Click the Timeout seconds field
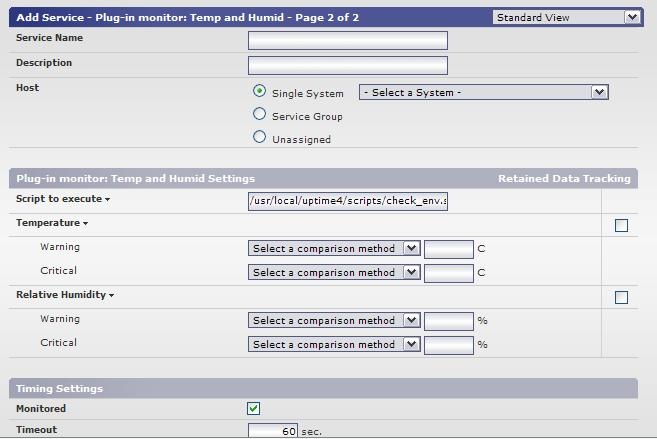Image resolution: width=657 pixels, height=439 pixels. pyautogui.click(x=273, y=431)
